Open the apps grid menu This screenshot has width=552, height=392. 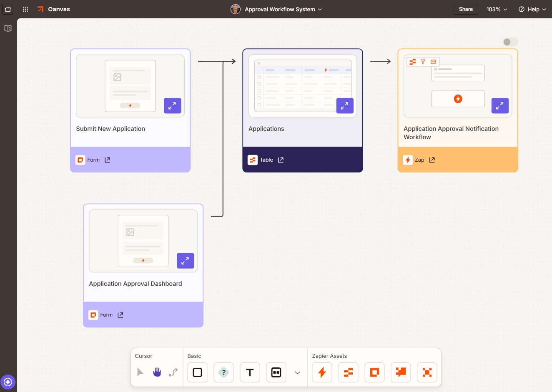[x=25, y=9]
